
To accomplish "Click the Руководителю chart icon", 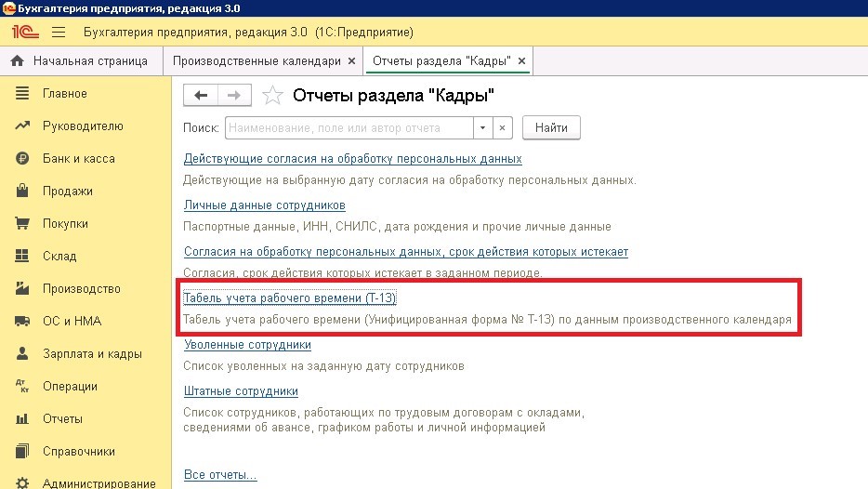I will coord(22,126).
